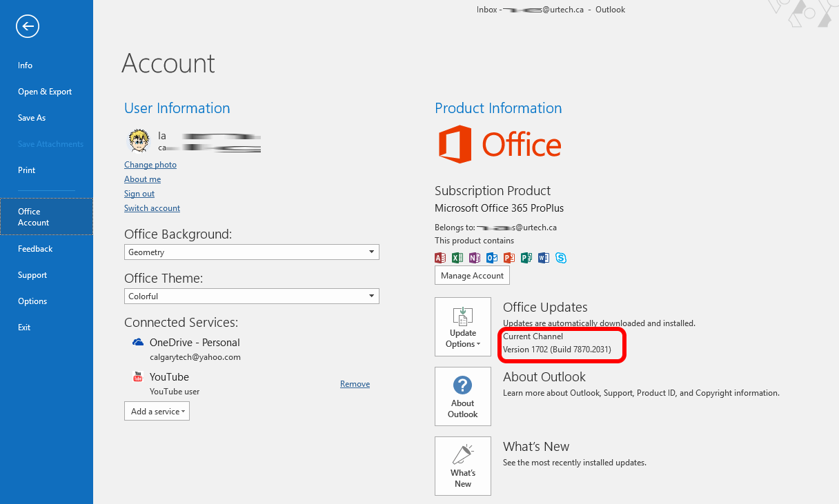Click the OneNote product icon

[x=474, y=258]
